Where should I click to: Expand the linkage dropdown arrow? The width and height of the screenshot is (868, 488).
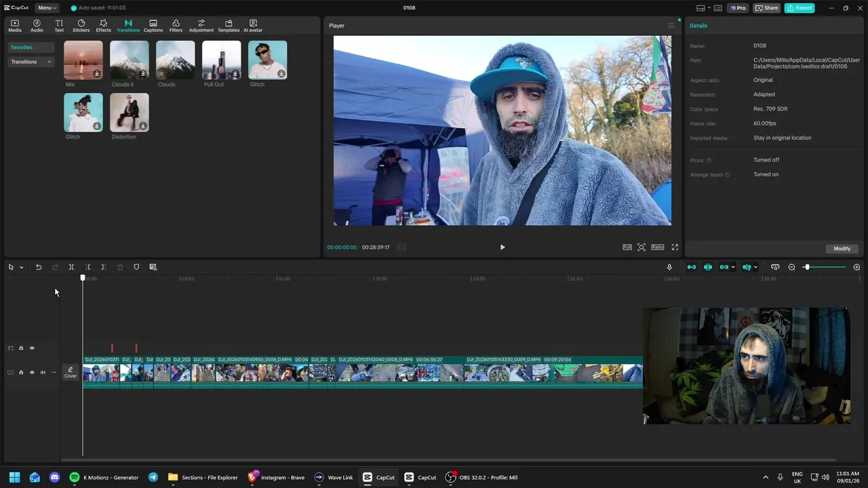pyautogui.click(x=733, y=267)
